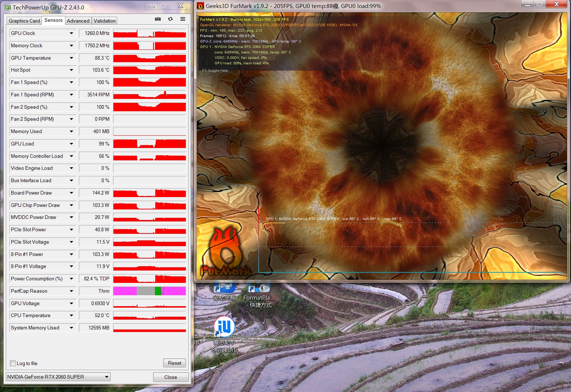Select the Sensors tab
The width and height of the screenshot is (571, 392).
(x=53, y=20)
